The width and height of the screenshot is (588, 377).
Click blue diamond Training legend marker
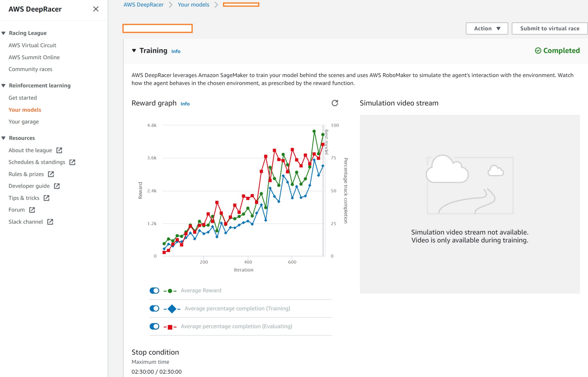[x=172, y=309]
